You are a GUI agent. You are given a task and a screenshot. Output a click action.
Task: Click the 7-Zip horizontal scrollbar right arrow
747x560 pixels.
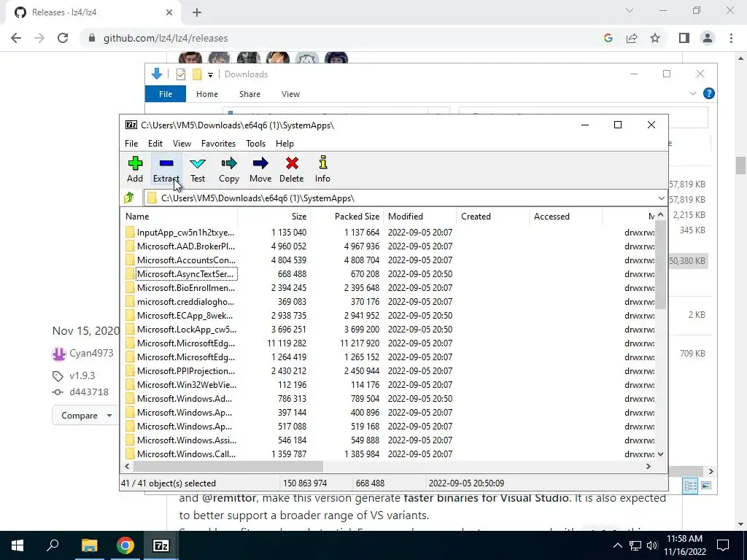(648, 466)
